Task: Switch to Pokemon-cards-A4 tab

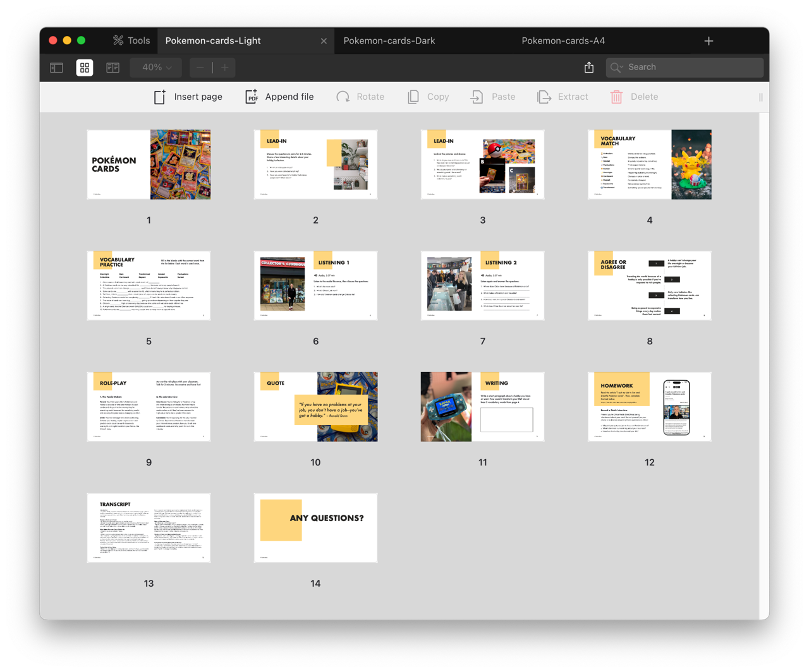Action: tap(563, 41)
